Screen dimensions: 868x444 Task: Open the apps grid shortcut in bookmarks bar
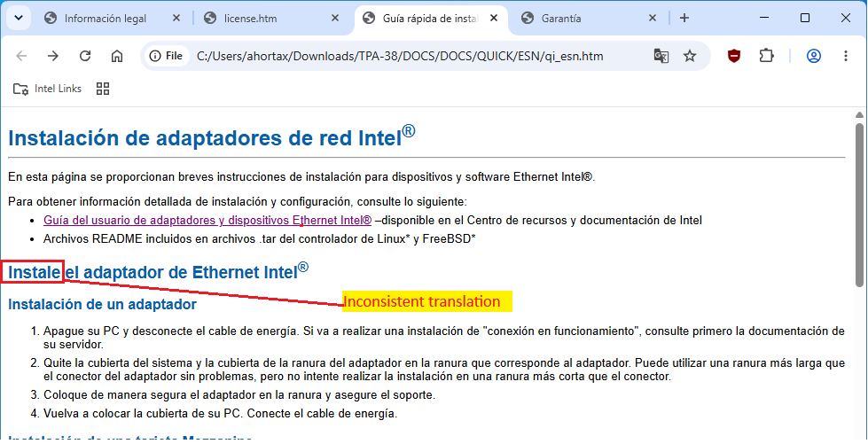click(103, 89)
